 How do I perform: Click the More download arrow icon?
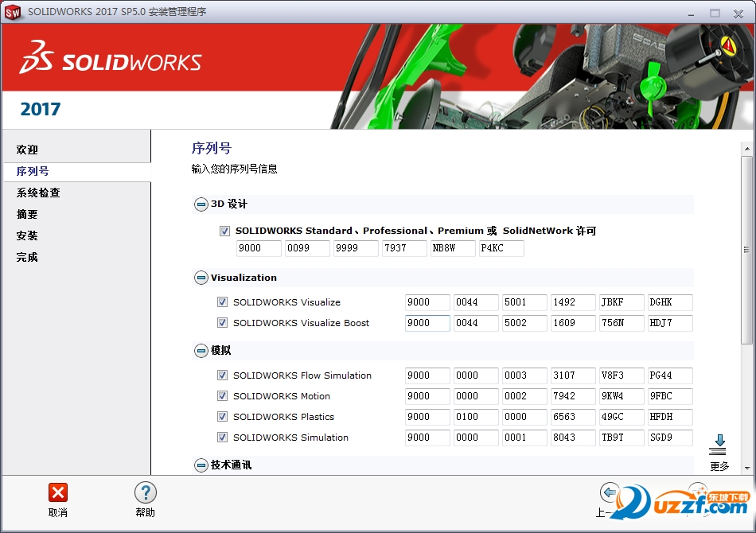point(719,445)
